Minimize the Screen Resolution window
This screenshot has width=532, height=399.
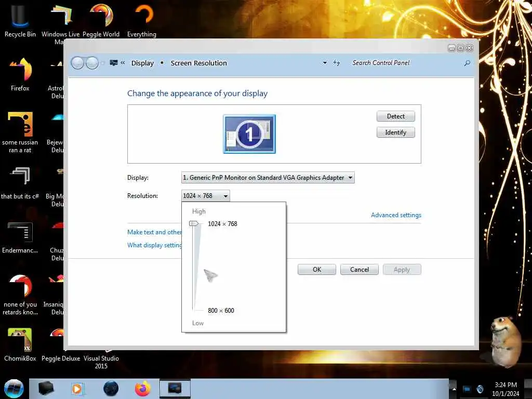point(451,48)
